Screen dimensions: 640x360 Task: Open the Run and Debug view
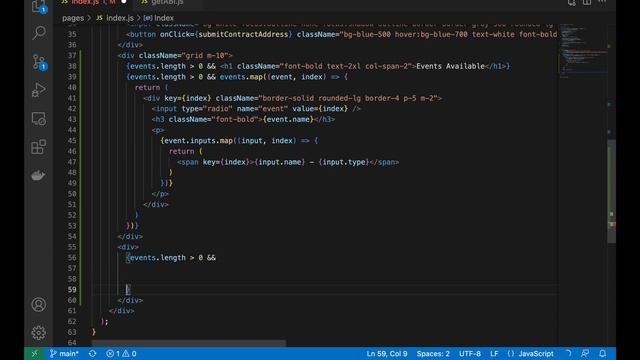click(x=39, y=90)
